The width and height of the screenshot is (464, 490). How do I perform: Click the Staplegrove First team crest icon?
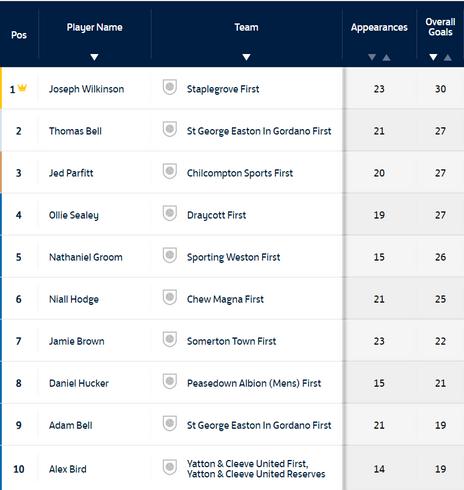(x=170, y=87)
